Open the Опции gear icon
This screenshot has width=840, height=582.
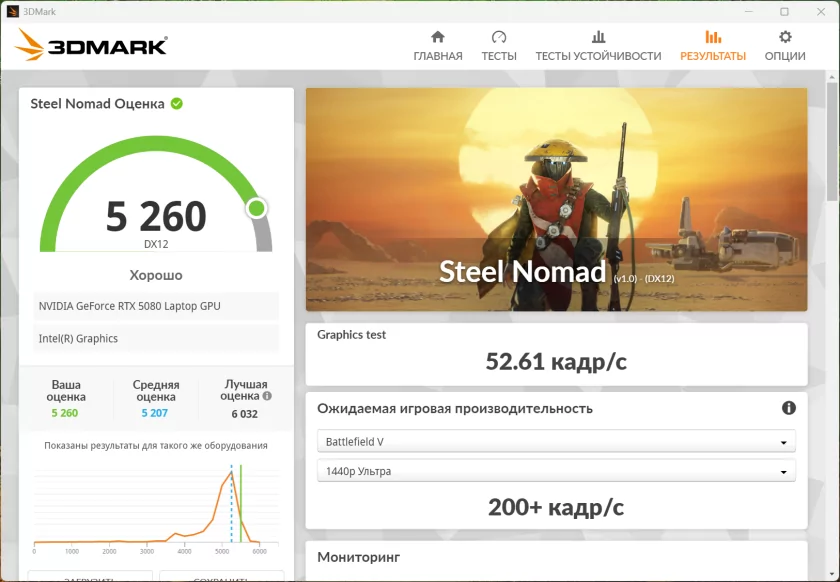(785, 37)
